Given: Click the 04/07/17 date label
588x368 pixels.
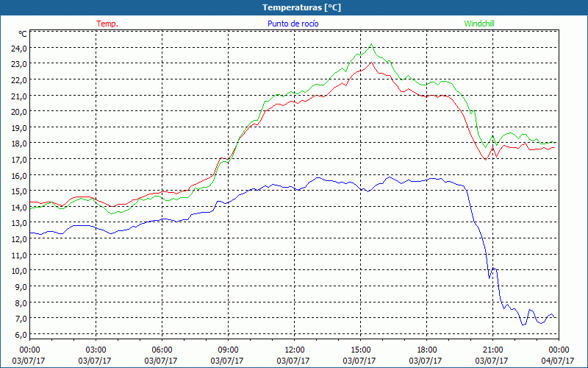Looking at the screenshot, I should [558, 361].
